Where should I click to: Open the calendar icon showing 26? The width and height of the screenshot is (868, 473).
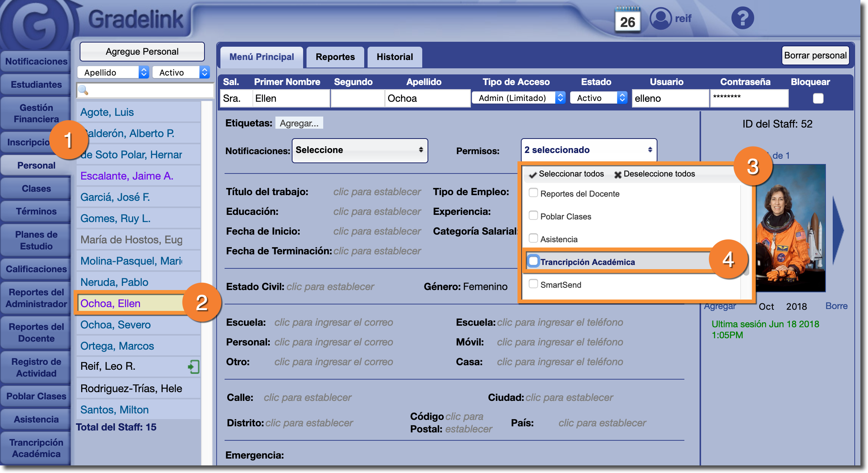coord(627,20)
